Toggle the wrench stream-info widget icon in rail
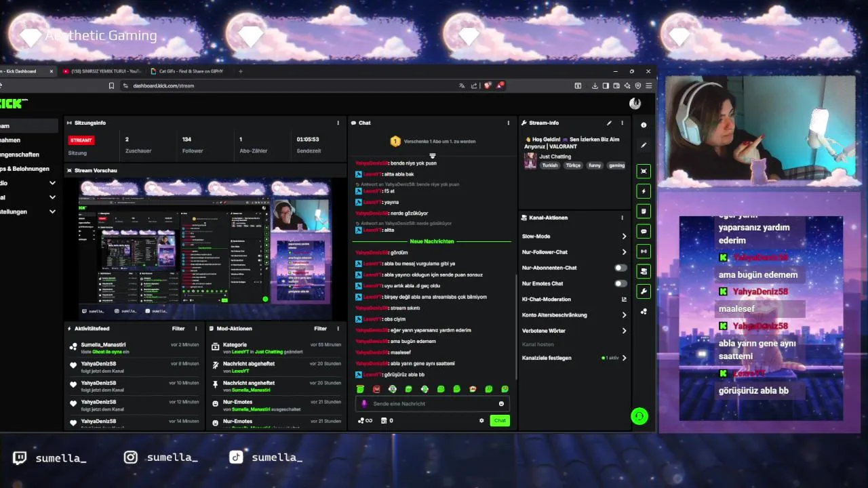 point(644,291)
